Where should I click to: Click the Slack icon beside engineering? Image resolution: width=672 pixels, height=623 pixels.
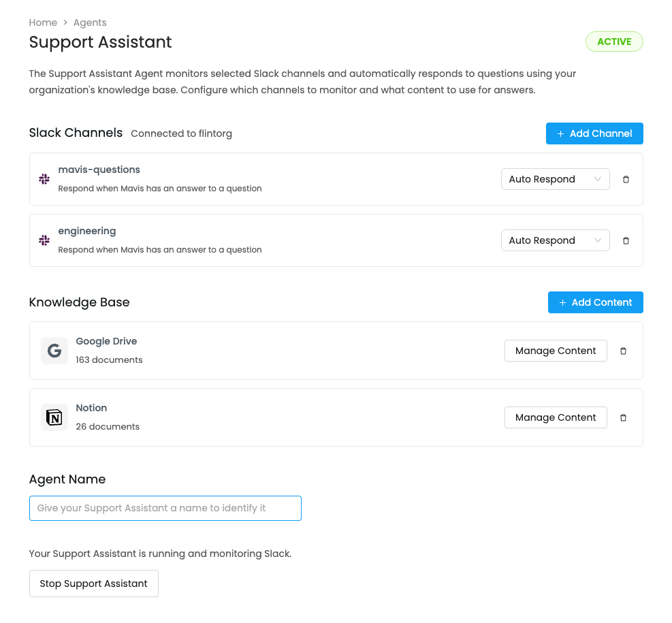[44, 240]
